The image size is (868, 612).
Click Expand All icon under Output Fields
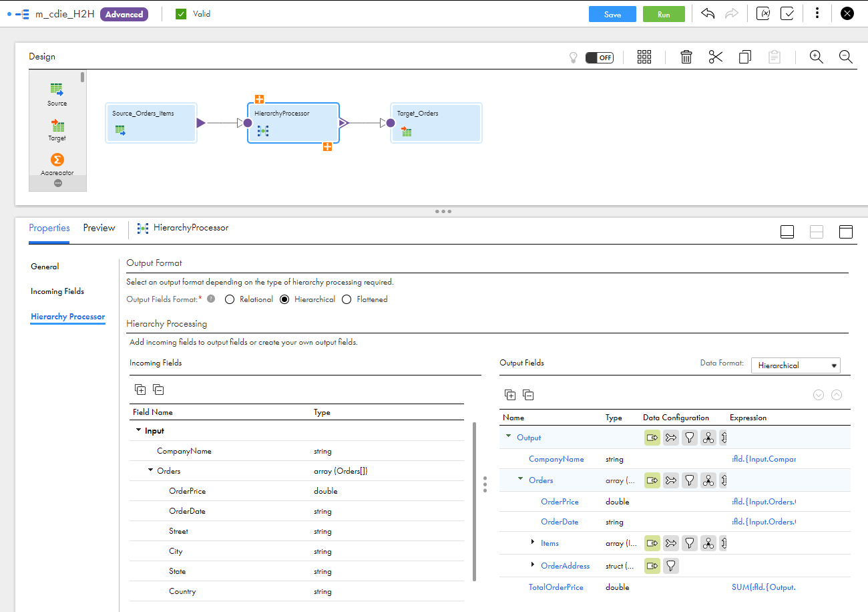point(510,395)
